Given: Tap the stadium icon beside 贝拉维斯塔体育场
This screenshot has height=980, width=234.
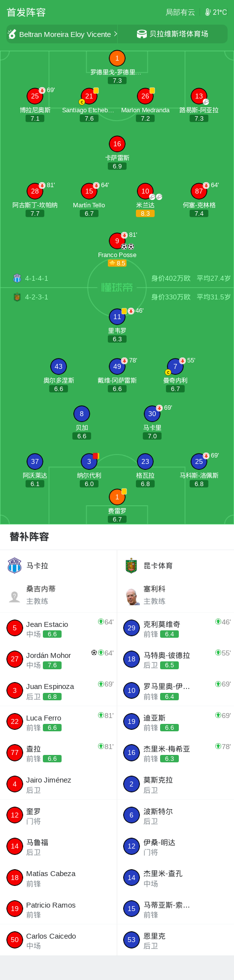Looking at the screenshot, I should point(142,34).
